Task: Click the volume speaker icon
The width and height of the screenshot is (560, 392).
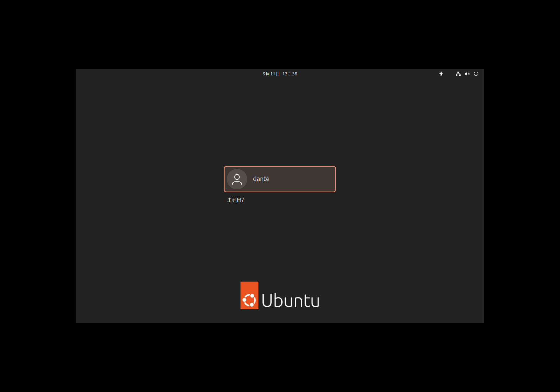Action: pos(467,74)
